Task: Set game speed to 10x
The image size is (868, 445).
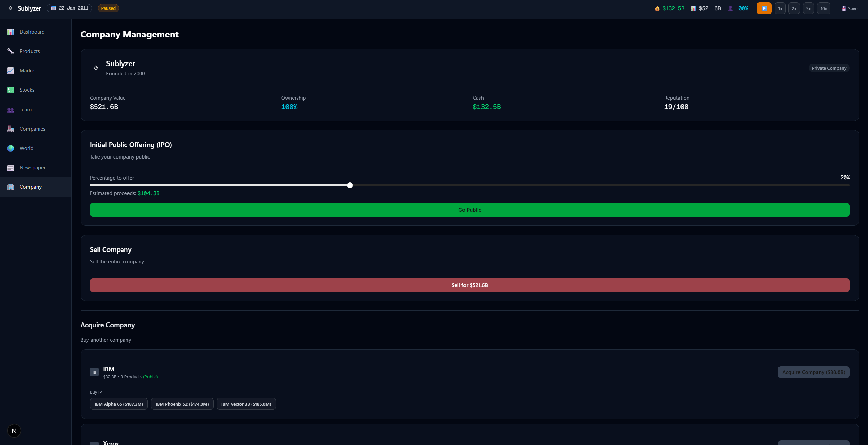Action: click(824, 8)
